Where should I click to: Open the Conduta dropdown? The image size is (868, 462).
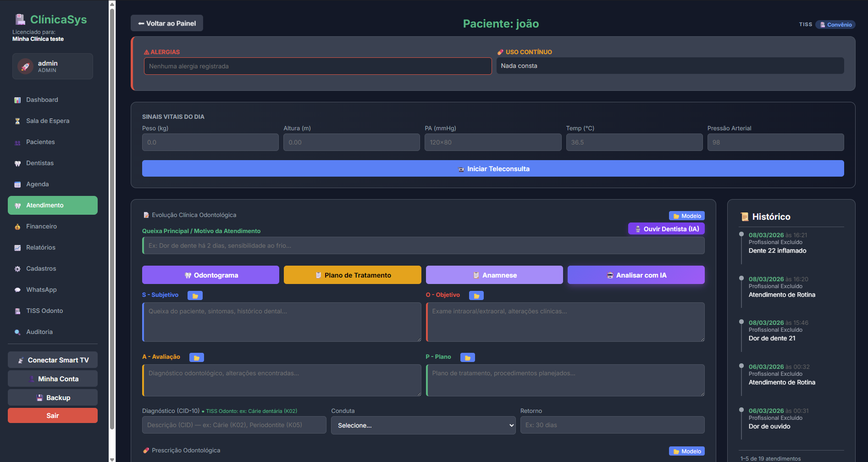[x=423, y=425]
